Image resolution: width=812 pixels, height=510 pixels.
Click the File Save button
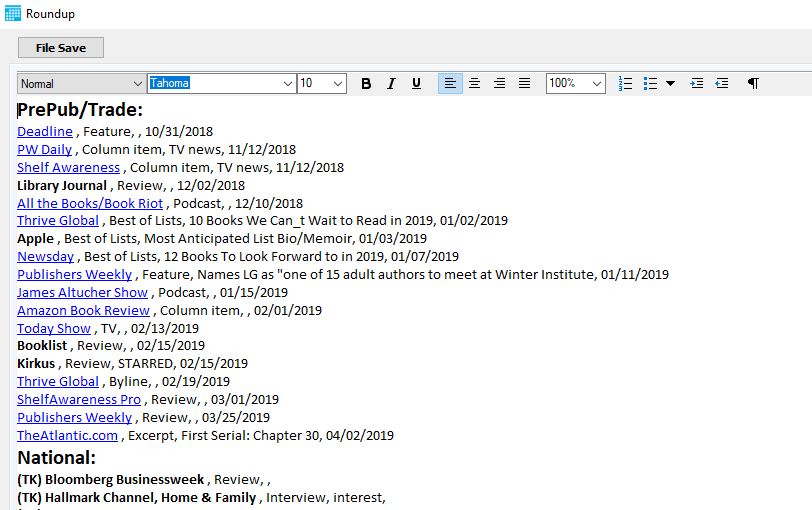[61, 48]
